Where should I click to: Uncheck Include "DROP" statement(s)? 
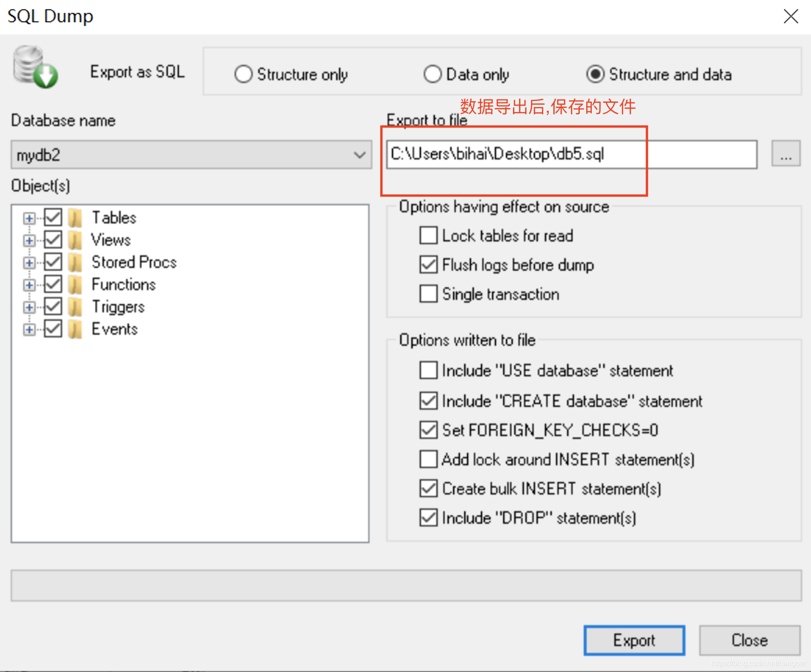[x=428, y=517]
